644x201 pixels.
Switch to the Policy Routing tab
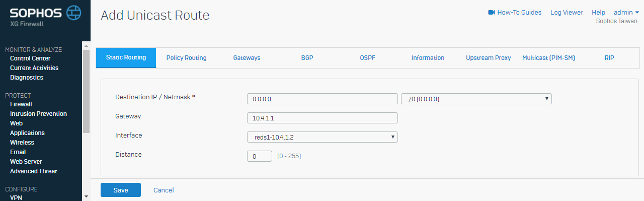186,58
